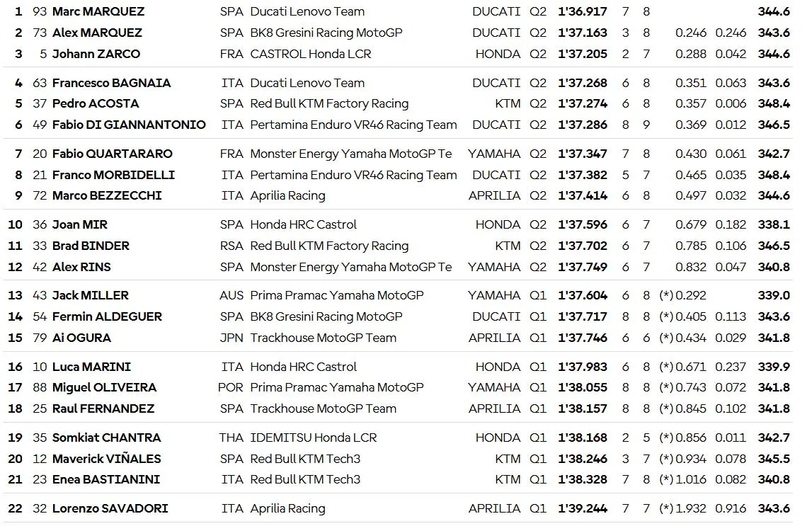Screen dimensions: 812x526
Task: Click Miguel OLIVEIRA rider name
Action: [104, 388]
